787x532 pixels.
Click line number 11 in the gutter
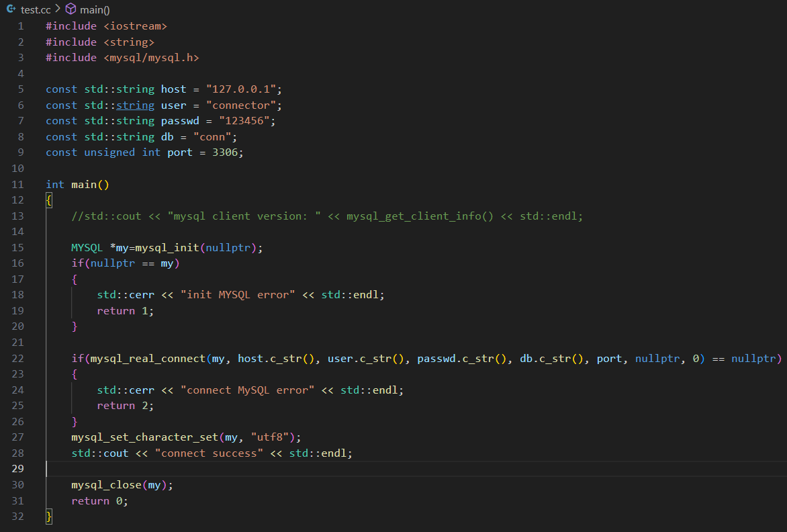[17, 185]
